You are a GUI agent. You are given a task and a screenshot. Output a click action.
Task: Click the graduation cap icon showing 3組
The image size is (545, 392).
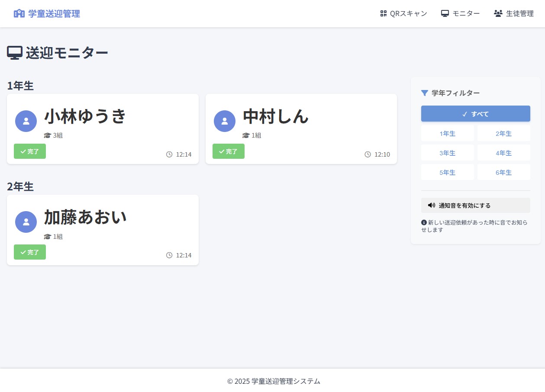48,135
